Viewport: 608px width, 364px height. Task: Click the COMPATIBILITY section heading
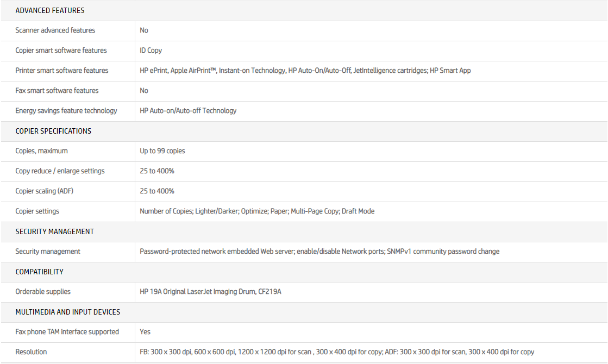pos(39,272)
